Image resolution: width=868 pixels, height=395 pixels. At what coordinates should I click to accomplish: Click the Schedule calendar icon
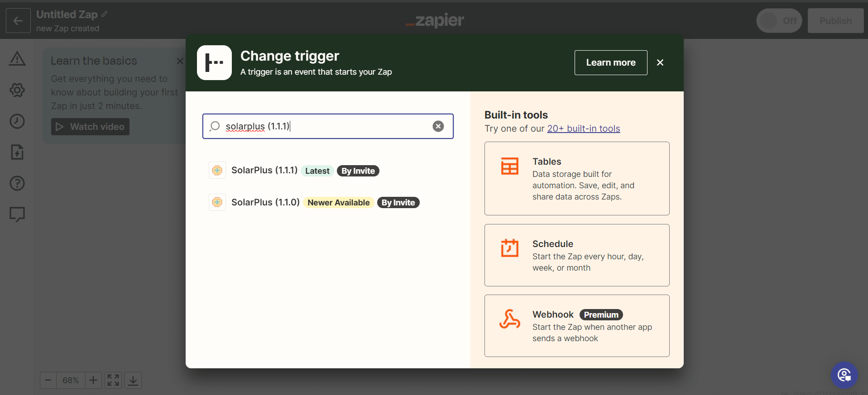tap(510, 248)
